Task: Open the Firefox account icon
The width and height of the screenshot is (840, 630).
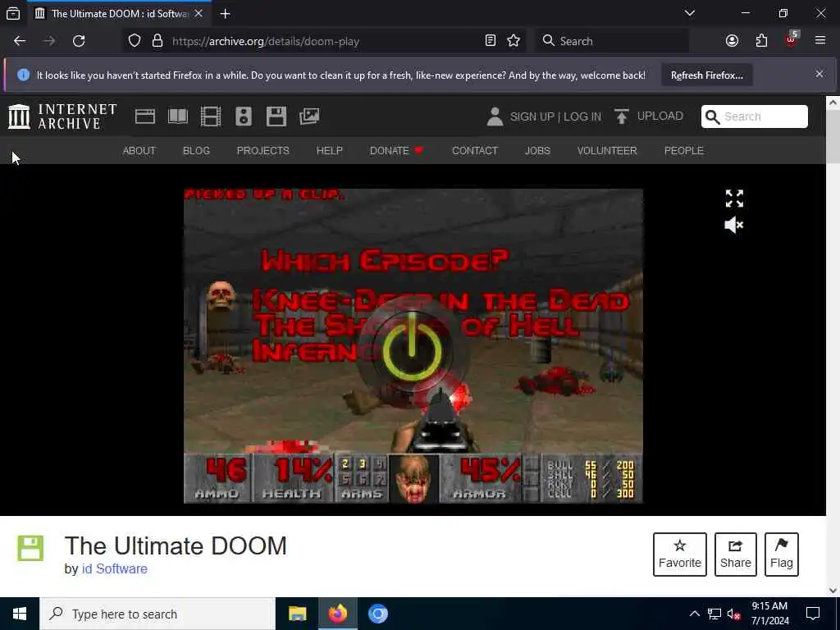Action: tap(732, 41)
